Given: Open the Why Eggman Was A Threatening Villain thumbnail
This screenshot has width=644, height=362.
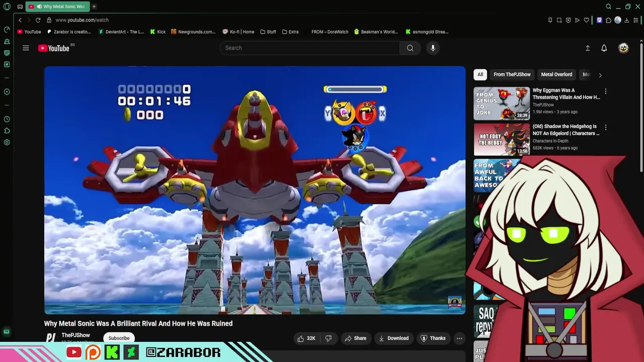Looking at the screenshot, I should pos(502,104).
